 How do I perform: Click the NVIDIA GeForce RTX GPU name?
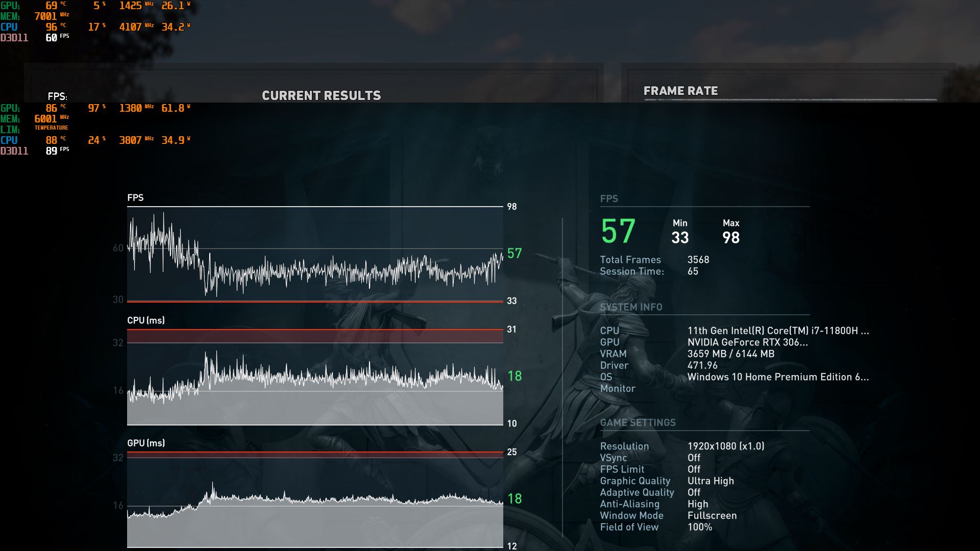[x=747, y=342]
